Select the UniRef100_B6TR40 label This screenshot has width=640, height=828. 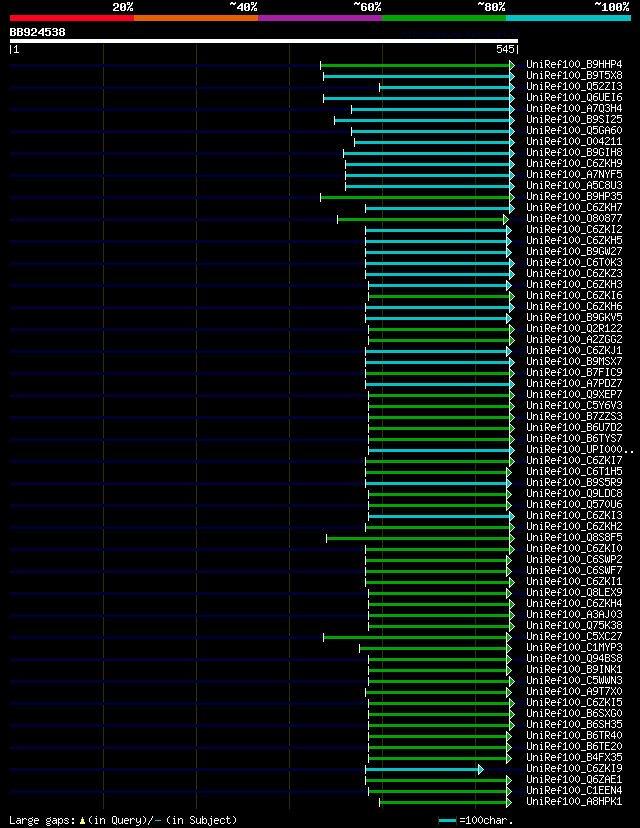(574, 736)
